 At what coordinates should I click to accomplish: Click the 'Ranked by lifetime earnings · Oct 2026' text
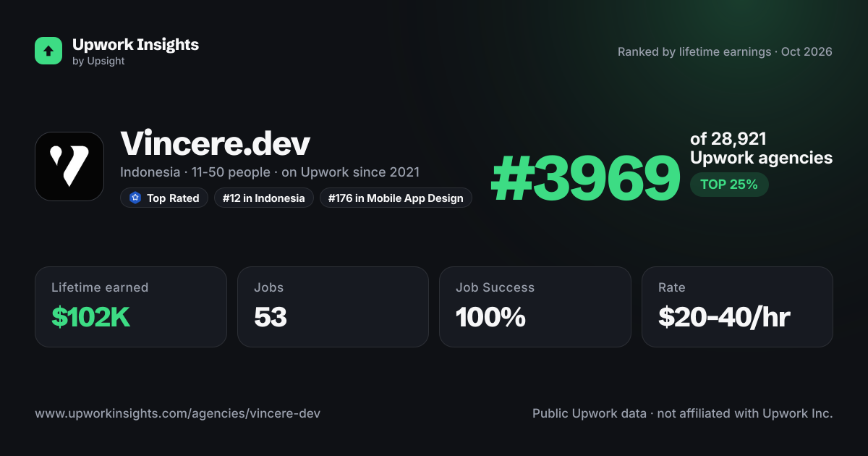(x=725, y=52)
